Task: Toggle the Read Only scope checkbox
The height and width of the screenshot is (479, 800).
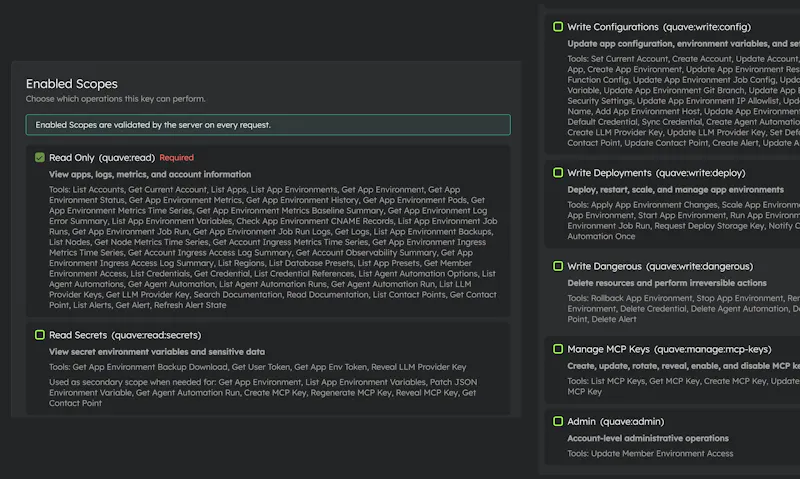Action: point(40,157)
